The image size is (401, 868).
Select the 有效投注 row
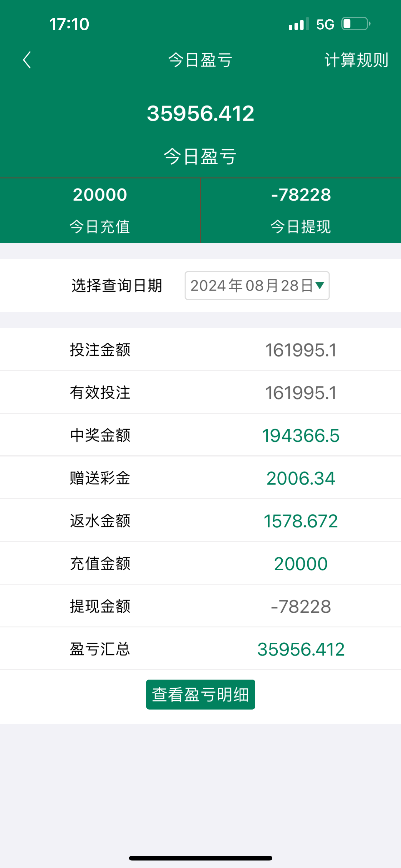(200, 392)
